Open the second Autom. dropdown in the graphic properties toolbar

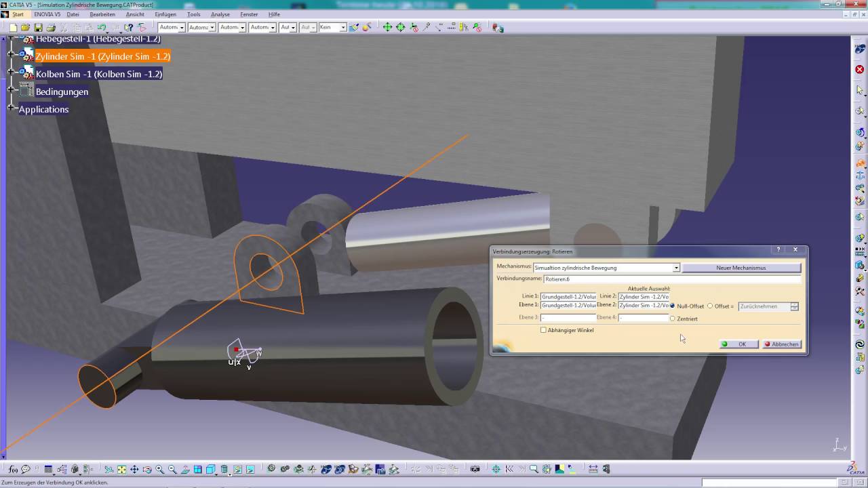point(212,28)
